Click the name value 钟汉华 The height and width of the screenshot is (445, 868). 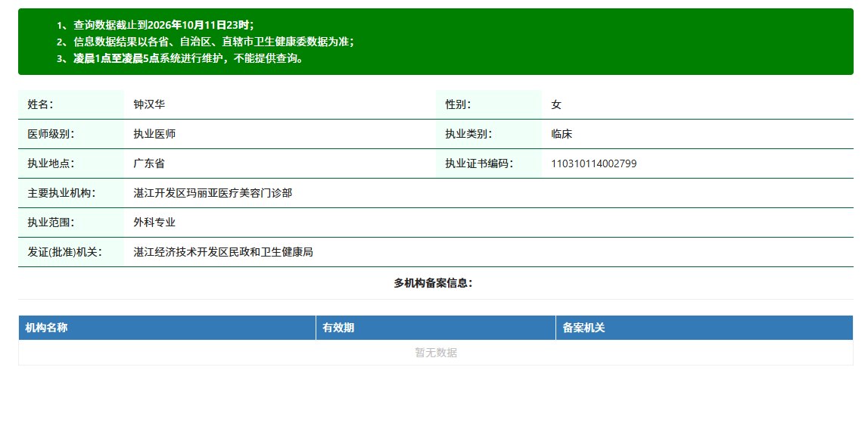click(149, 104)
